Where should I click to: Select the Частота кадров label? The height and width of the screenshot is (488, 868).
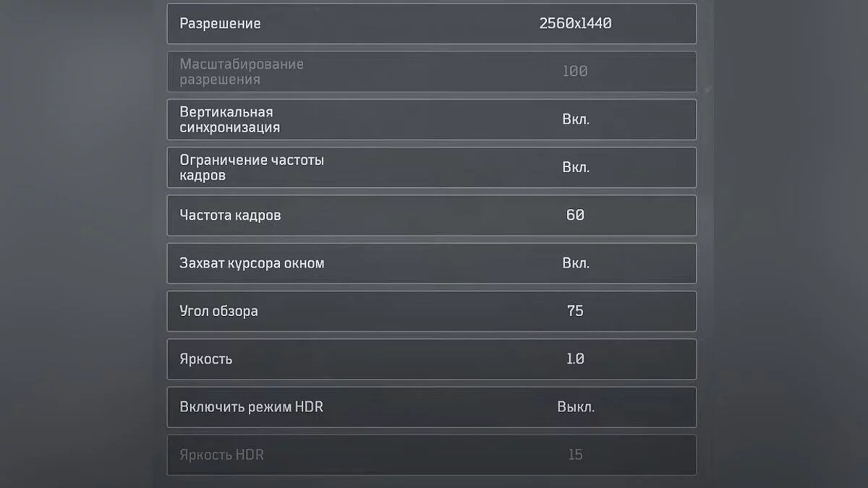(x=230, y=215)
